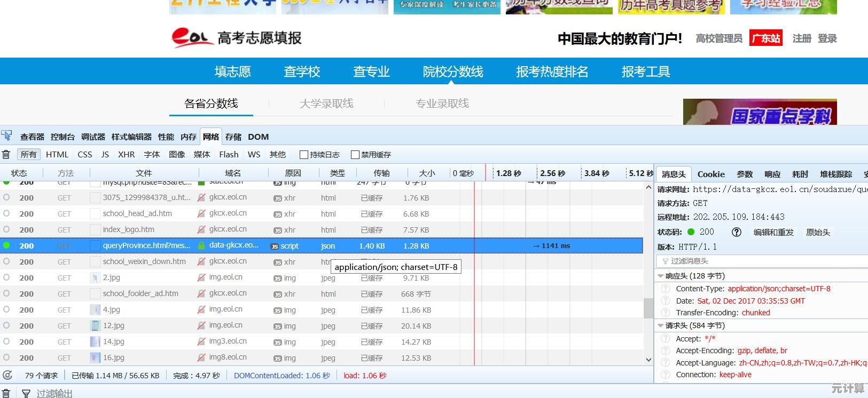Click the insecure lock icon for img3.eol.cn
Image resolution: width=868 pixels, height=398 pixels.
click(201, 341)
